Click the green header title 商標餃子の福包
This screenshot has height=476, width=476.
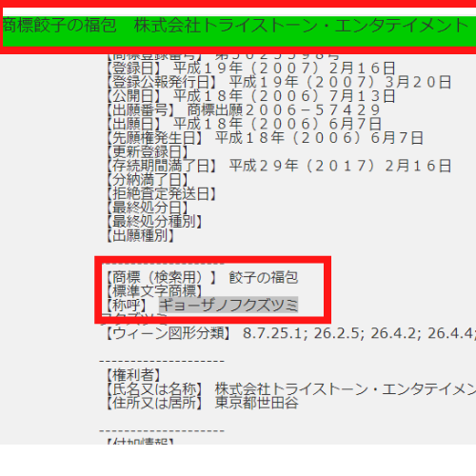60,26
